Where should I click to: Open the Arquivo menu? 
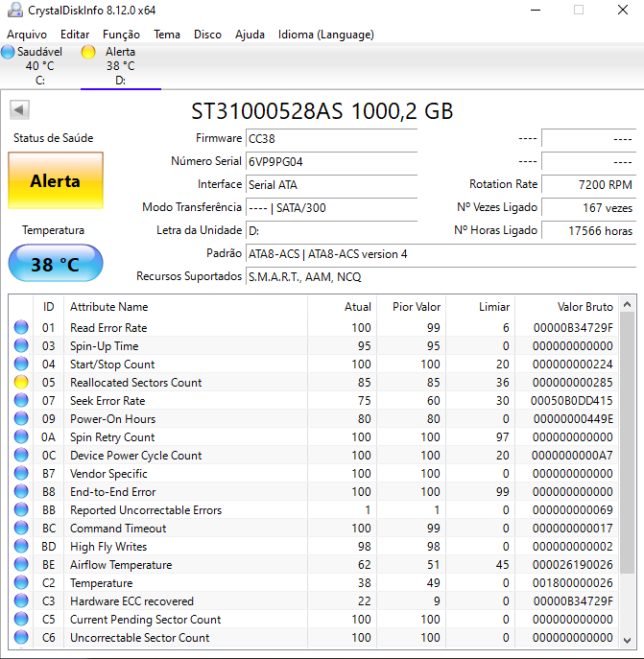pyautogui.click(x=27, y=35)
